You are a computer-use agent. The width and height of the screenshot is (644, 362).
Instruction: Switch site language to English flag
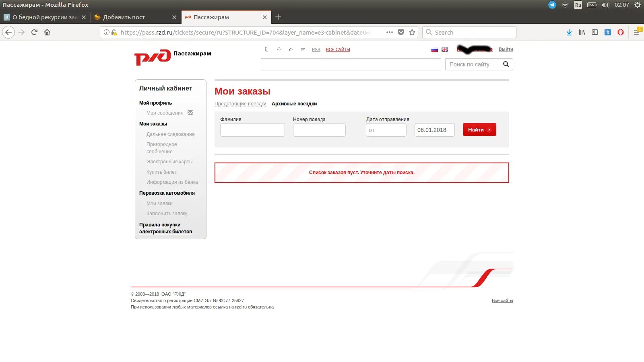tap(445, 49)
